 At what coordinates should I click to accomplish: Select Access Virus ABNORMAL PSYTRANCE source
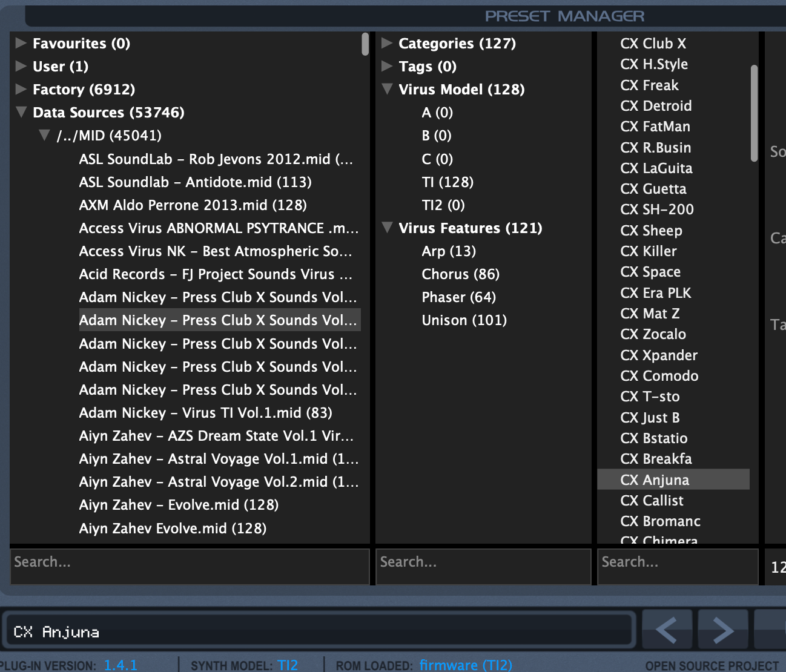tap(219, 228)
